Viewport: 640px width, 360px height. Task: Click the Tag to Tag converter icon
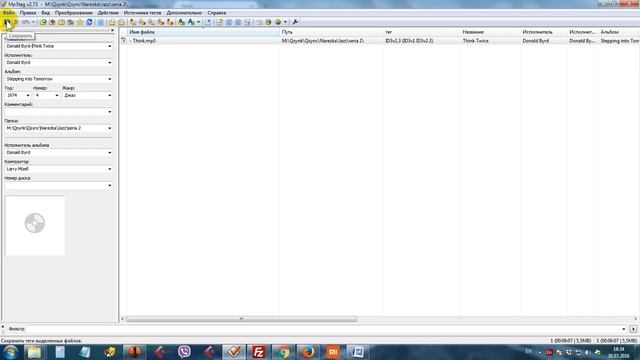tap(170, 22)
